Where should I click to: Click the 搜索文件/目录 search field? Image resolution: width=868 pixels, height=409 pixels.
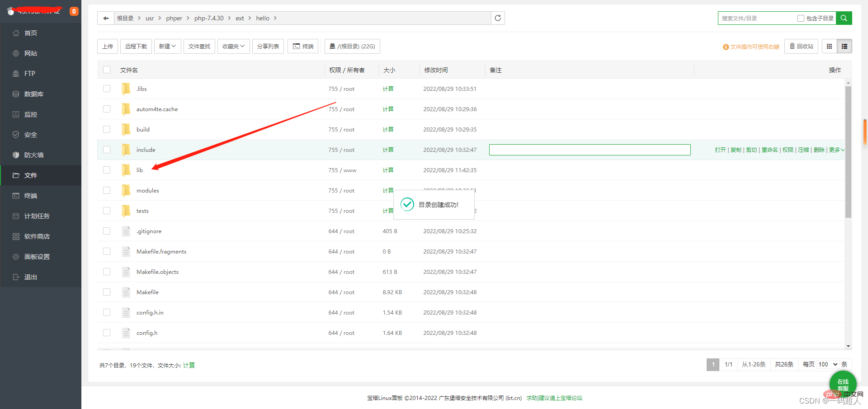click(x=758, y=18)
